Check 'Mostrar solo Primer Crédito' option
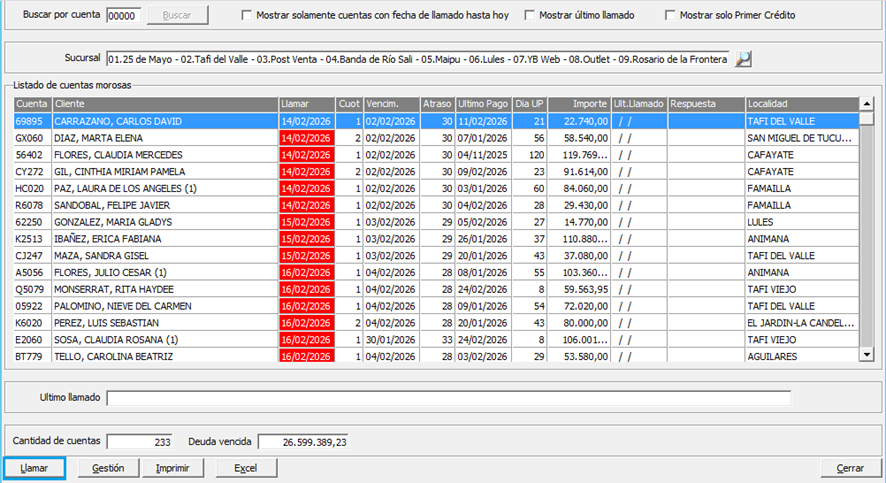Image resolution: width=886 pixels, height=483 pixels. point(669,16)
